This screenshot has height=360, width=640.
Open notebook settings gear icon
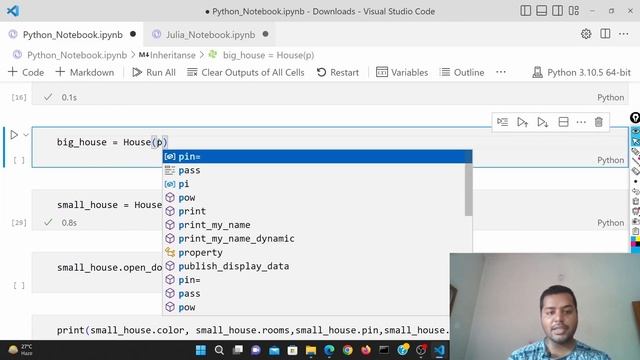tap(586, 34)
